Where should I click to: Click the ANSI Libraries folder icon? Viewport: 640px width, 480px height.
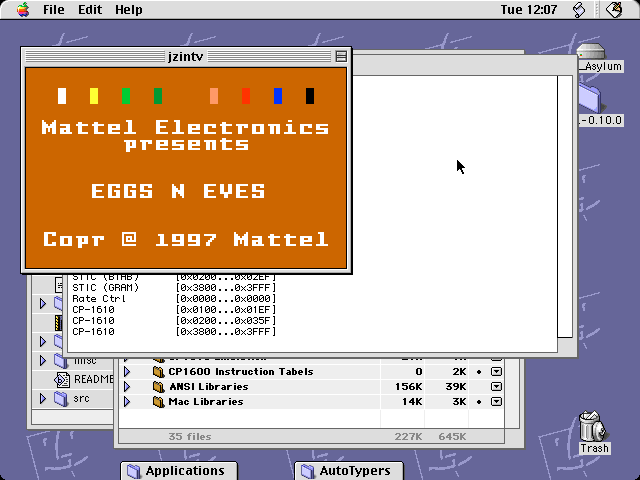click(158, 387)
